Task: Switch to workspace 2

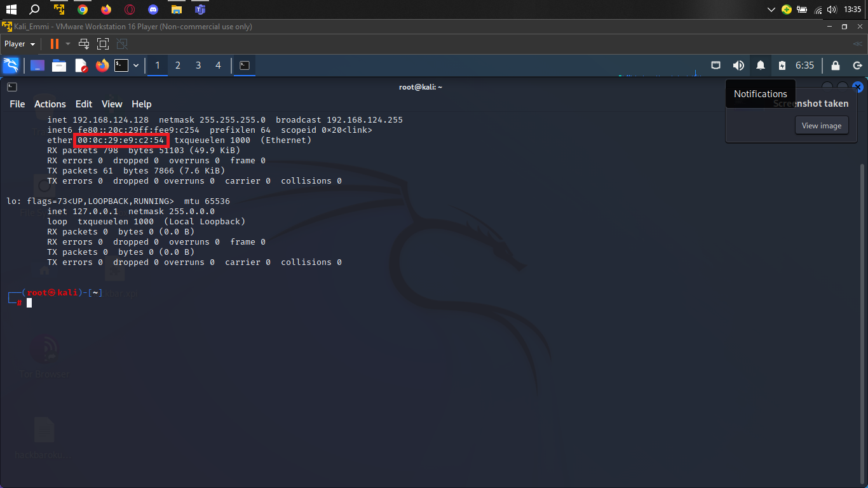Action: [178, 65]
